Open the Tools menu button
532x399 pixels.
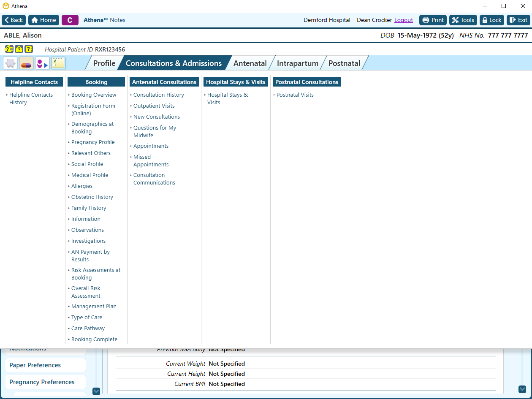463,20
